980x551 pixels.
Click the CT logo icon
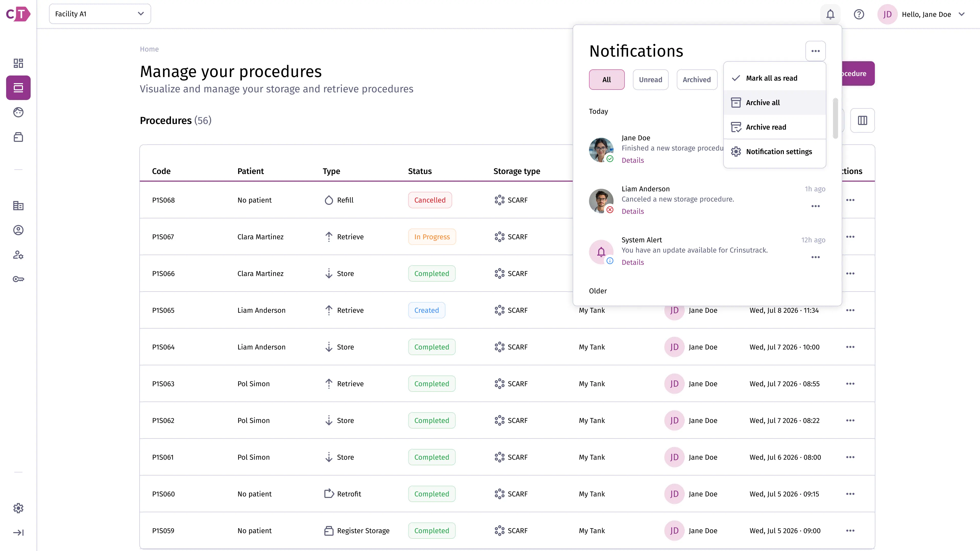(18, 14)
